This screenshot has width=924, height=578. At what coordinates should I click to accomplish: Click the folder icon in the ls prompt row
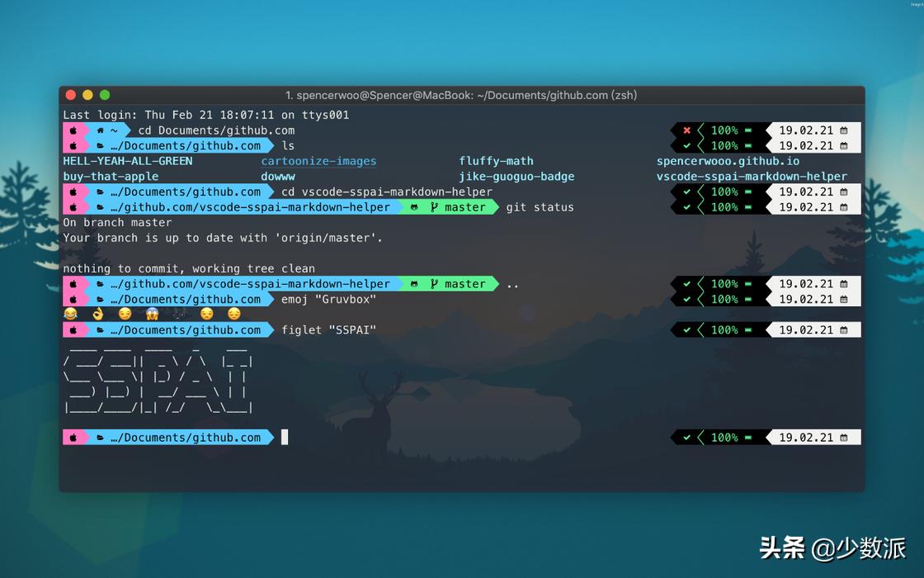click(x=100, y=145)
